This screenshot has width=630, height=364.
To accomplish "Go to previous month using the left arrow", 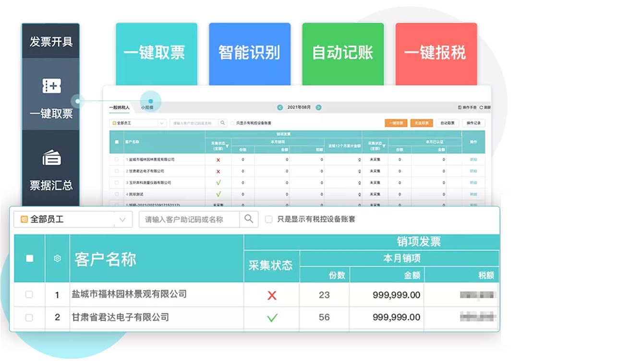I will [x=280, y=107].
